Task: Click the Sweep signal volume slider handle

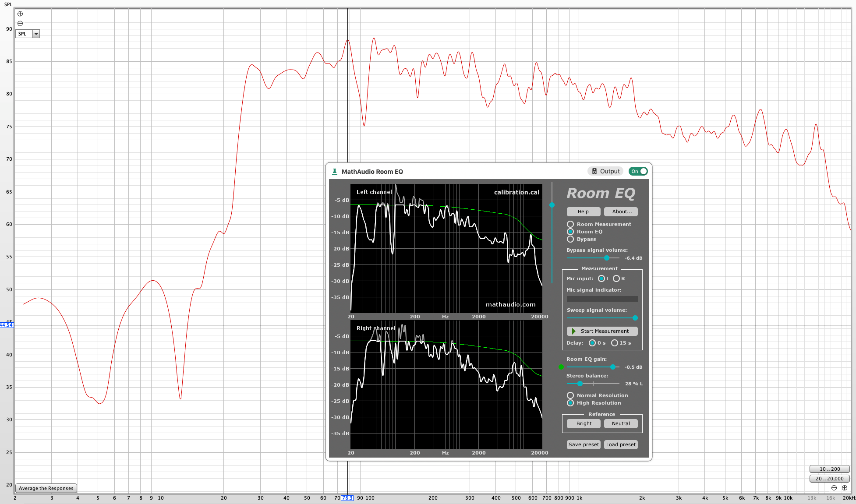Action: coord(635,318)
